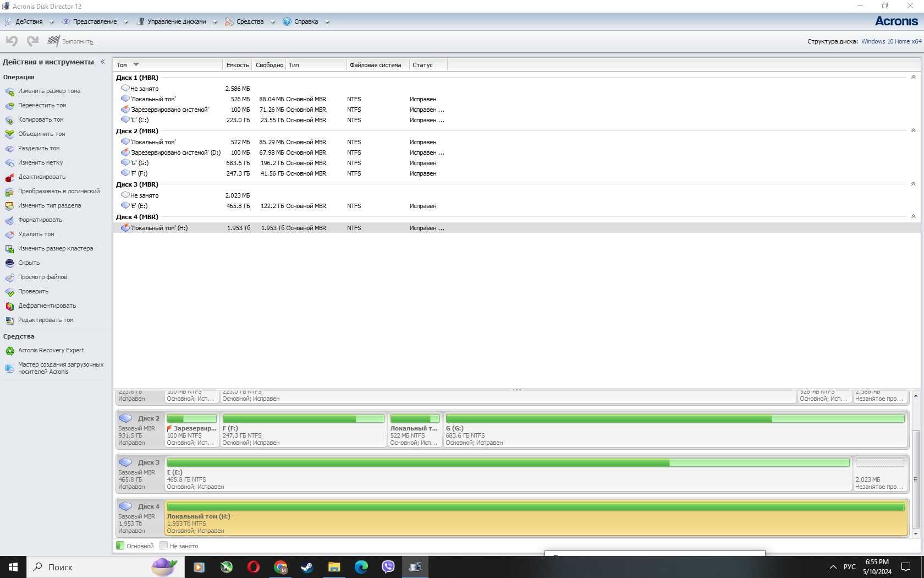Sort by the Емкость column header

tap(237, 65)
